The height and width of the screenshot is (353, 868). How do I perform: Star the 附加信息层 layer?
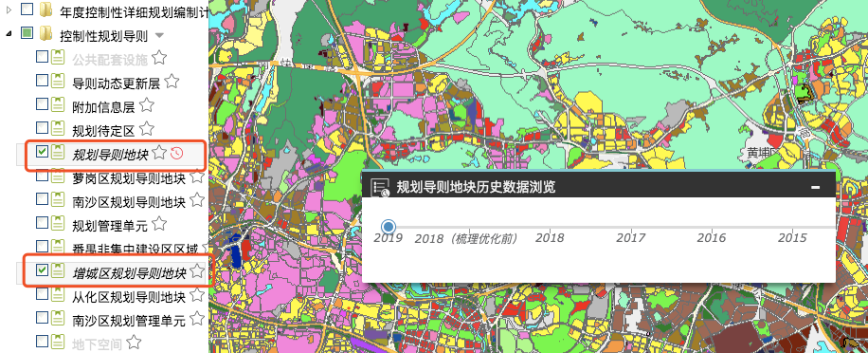point(147,105)
